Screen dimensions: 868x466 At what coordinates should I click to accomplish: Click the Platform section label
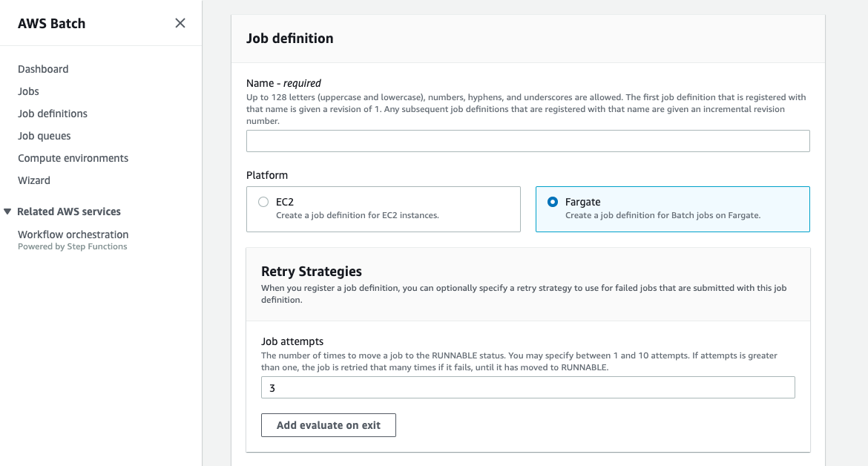267,175
